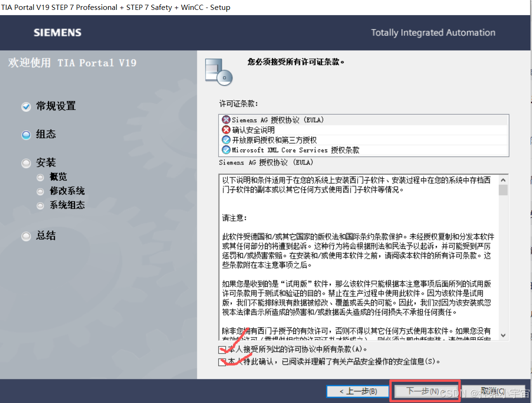Click the bullet icon beside 系统组态

click(41, 206)
